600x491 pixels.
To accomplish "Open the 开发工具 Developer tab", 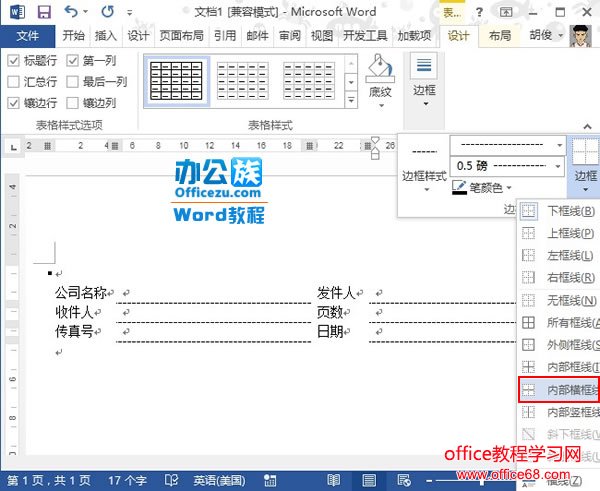I will (365, 36).
